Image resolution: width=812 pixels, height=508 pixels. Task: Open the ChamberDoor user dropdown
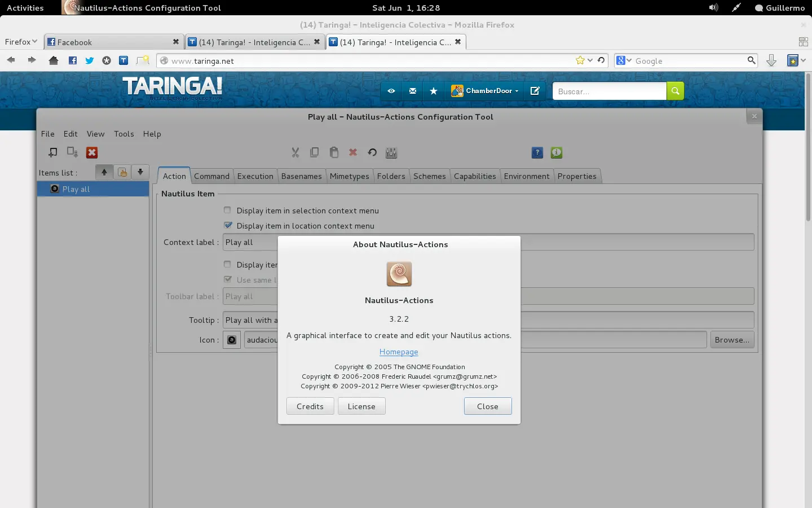click(485, 91)
